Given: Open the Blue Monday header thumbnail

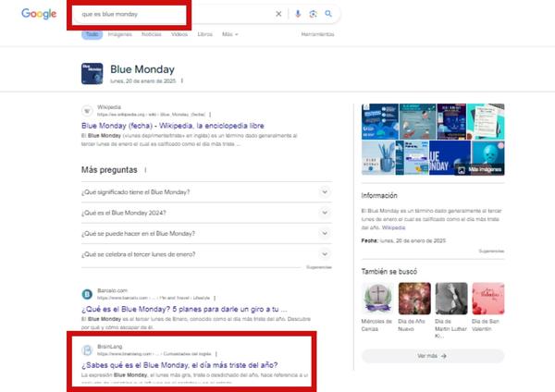Looking at the screenshot, I should pos(92,73).
